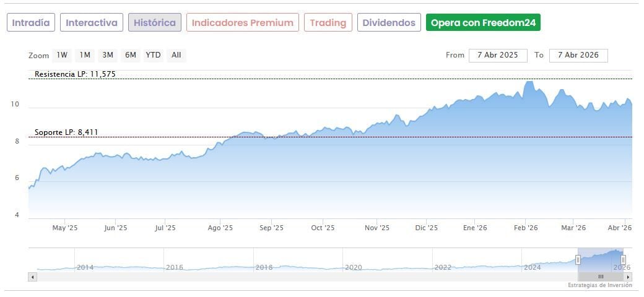
Task: Edit the To date field
Action: (x=578, y=55)
